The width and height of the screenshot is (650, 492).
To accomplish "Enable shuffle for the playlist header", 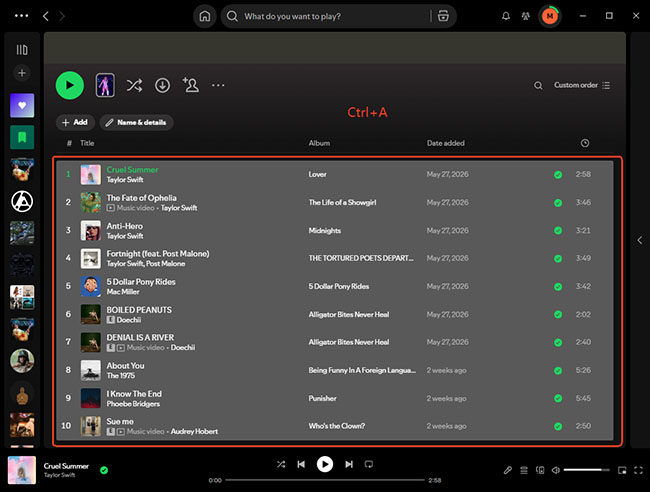I will pyautogui.click(x=134, y=85).
